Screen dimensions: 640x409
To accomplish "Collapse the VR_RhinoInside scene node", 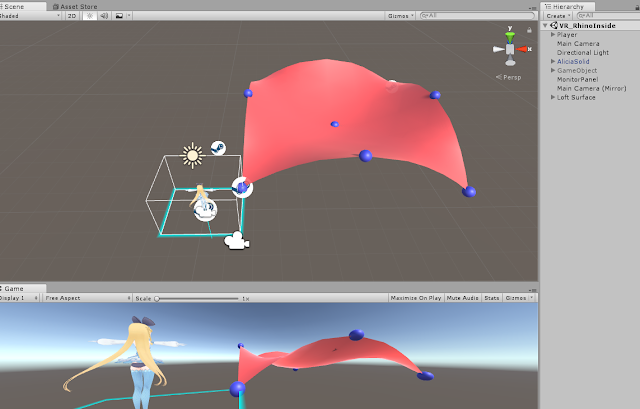I will (x=545, y=25).
